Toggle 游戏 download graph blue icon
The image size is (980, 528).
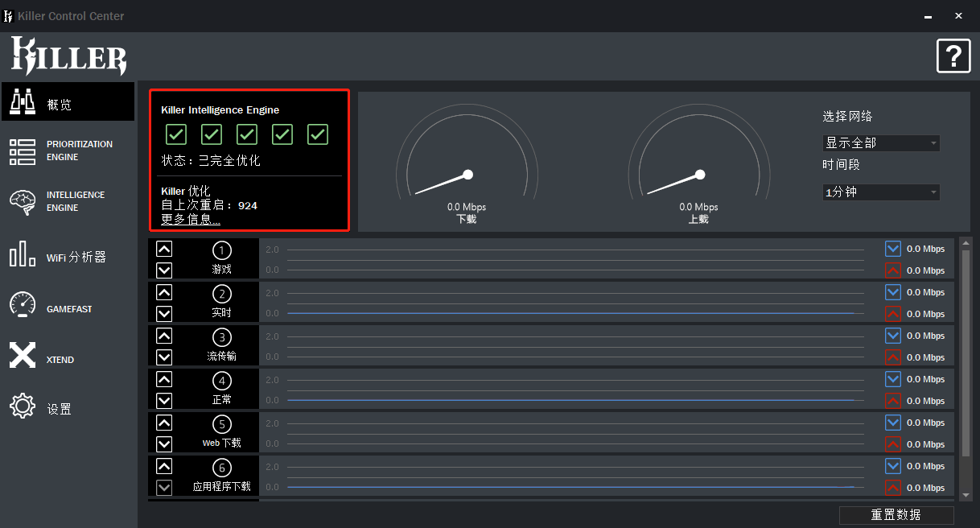pos(893,249)
